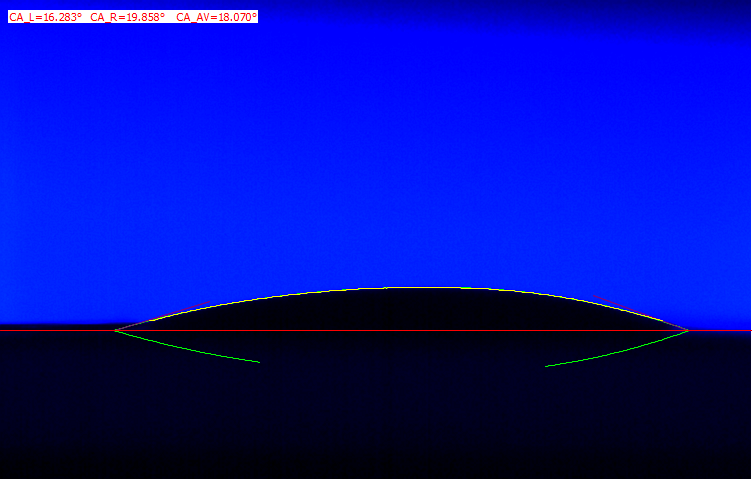Click the CA_R=19.858° right angle readout
Viewport: 752px width, 480px height.
point(127,17)
